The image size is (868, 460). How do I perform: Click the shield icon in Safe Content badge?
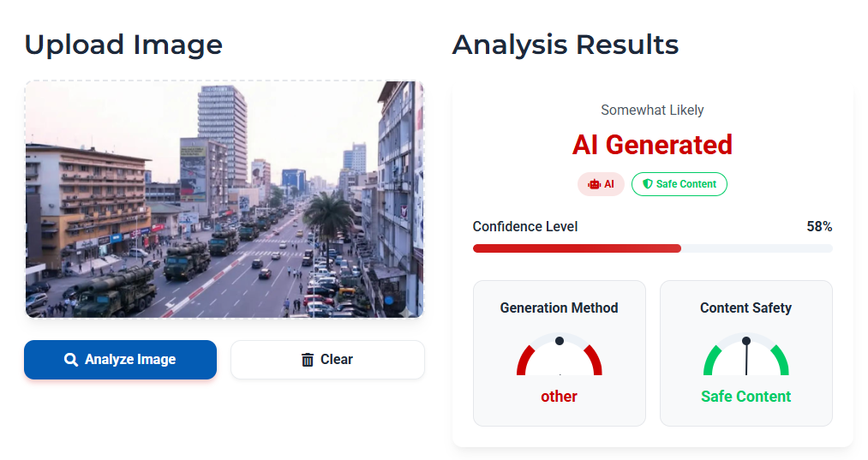pyautogui.click(x=648, y=184)
